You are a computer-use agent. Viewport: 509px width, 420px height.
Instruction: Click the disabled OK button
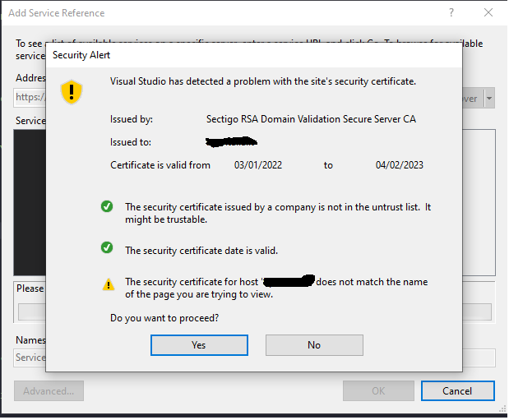point(378,390)
